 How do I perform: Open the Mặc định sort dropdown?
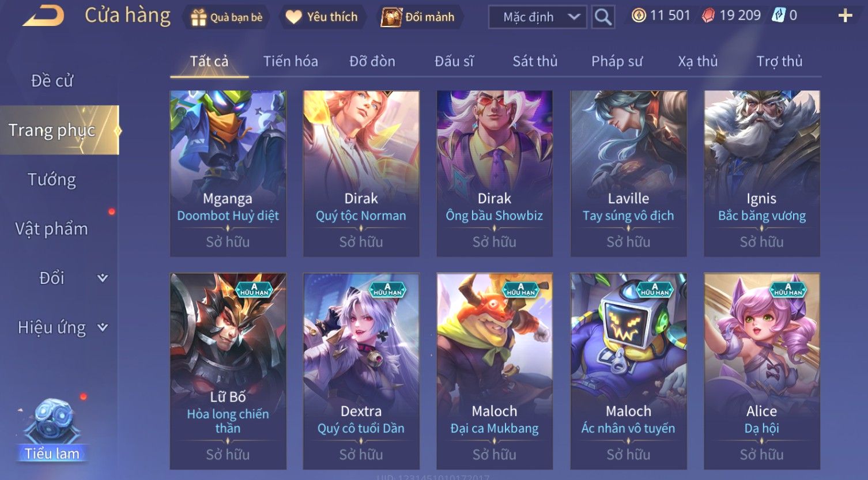(x=538, y=17)
